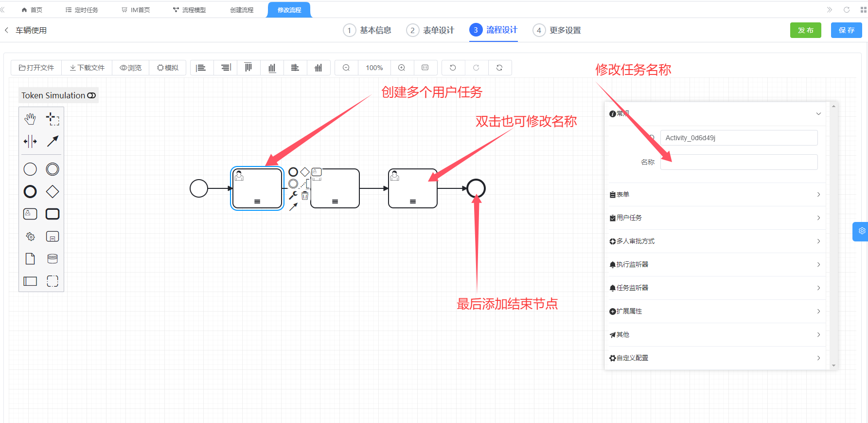Choose the create/remove space tool

[30, 141]
